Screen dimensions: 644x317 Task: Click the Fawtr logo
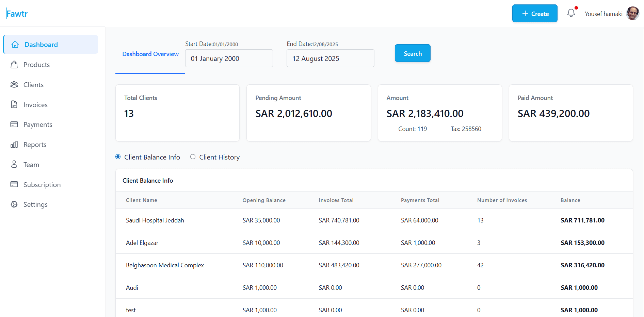coord(17,13)
